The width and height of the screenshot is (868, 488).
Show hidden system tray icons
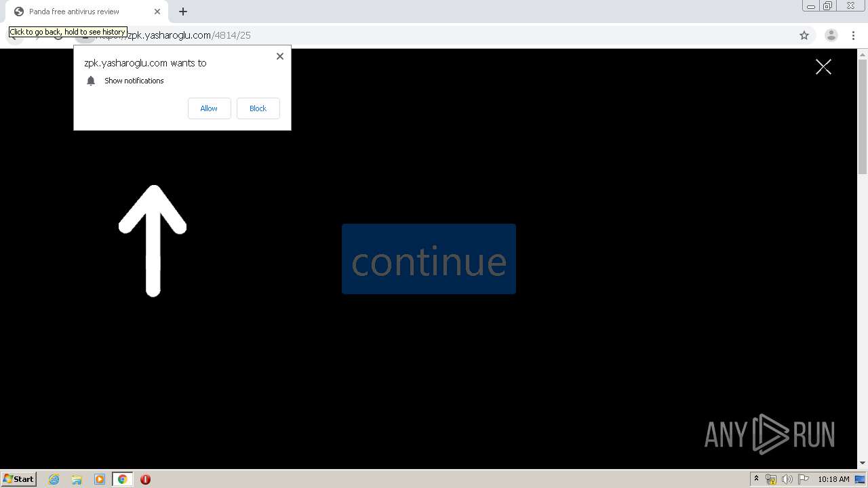(x=756, y=479)
